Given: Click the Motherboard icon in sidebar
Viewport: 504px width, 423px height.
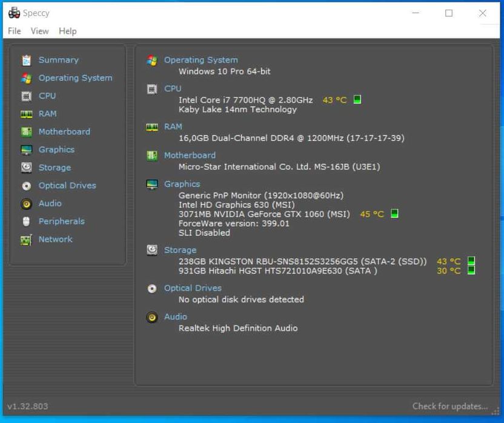Looking at the screenshot, I should point(27,132).
